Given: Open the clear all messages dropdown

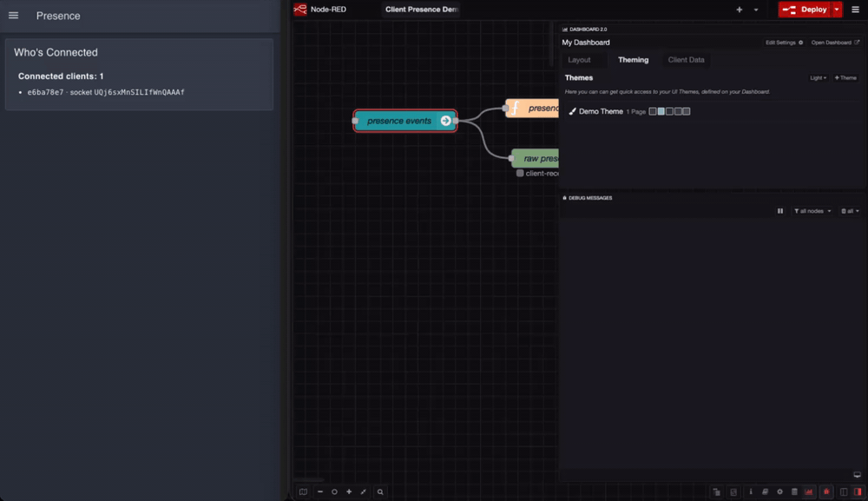Looking at the screenshot, I should pos(850,211).
